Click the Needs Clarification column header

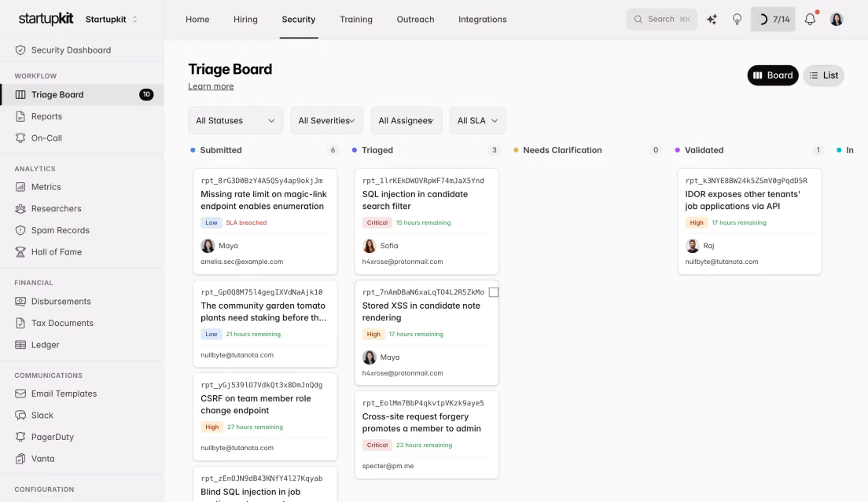(562, 150)
